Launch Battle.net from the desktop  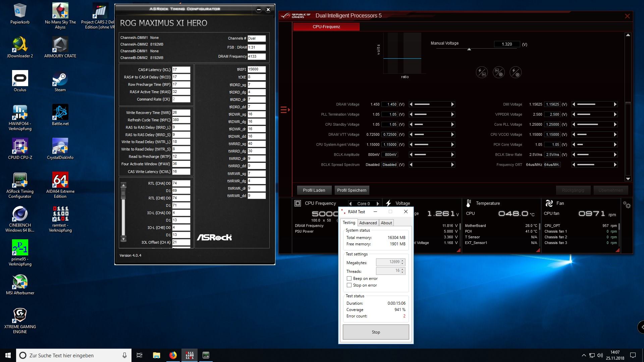point(60,115)
